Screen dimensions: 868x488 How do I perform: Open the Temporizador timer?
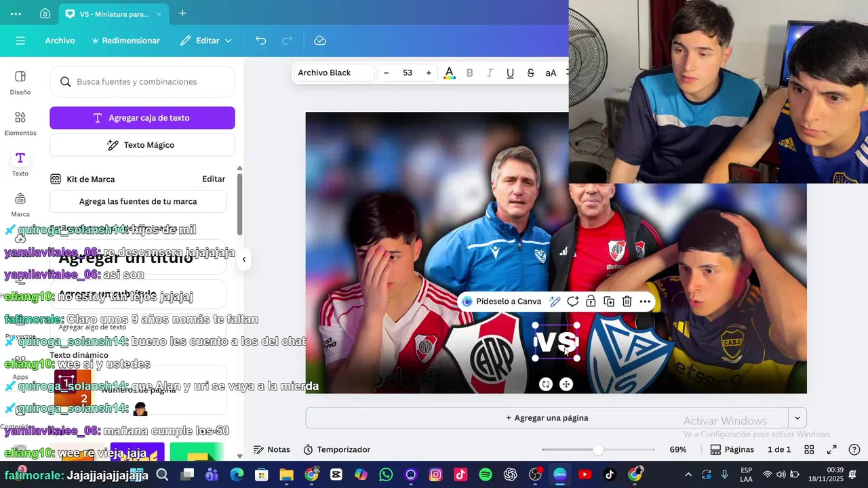tap(336, 449)
